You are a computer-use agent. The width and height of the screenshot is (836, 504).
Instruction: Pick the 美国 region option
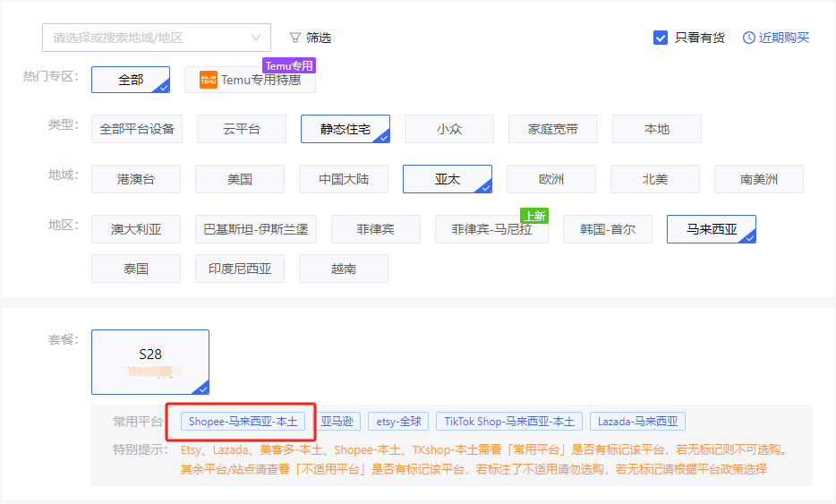[239, 179]
